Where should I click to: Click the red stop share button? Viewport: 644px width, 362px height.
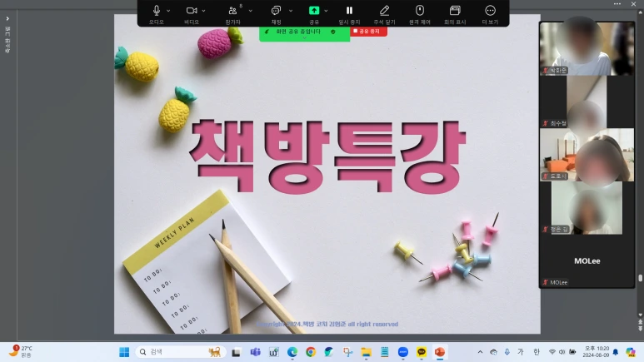[x=368, y=31]
